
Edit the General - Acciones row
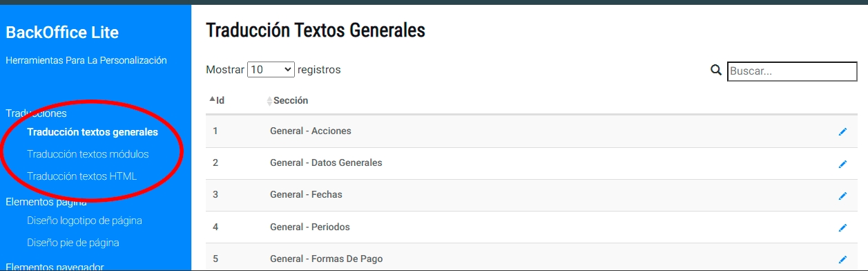[842, 131]
